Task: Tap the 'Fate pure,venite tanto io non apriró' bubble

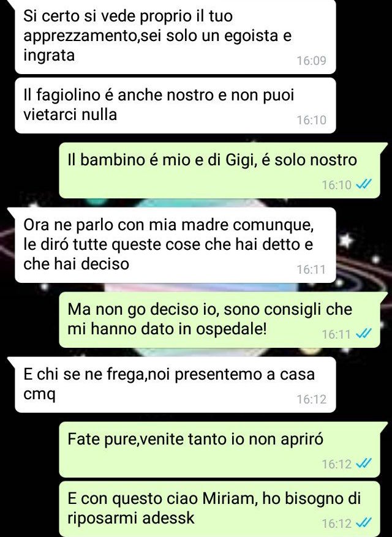Action: click(219, 449)
